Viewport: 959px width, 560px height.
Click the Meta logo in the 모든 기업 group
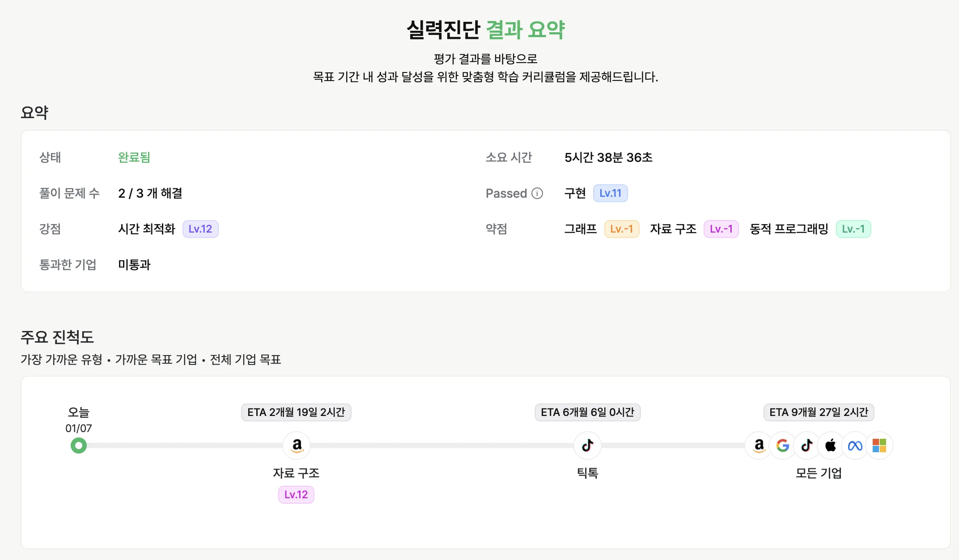tap(855, 445)
